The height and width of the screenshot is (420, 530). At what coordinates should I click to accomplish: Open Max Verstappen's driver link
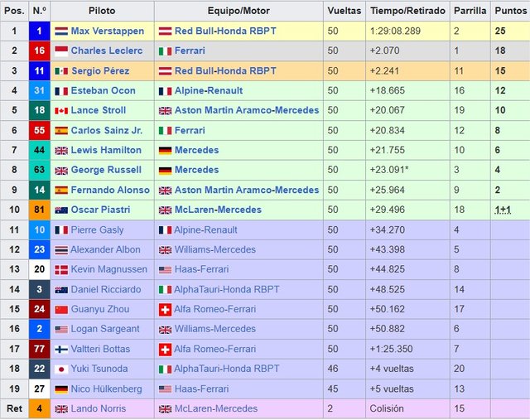click(x=108, y=31)
